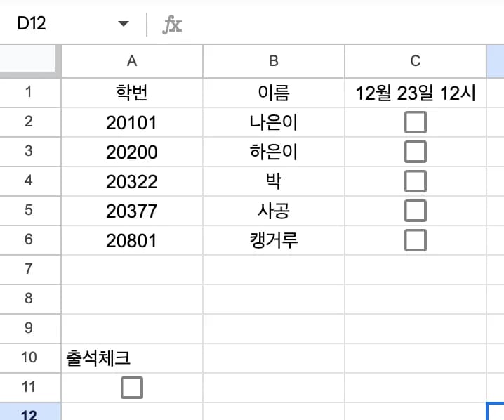This screenshot has width=504, height=420.
Task: Check the attendance box for 사공
Action: (416, 211)
